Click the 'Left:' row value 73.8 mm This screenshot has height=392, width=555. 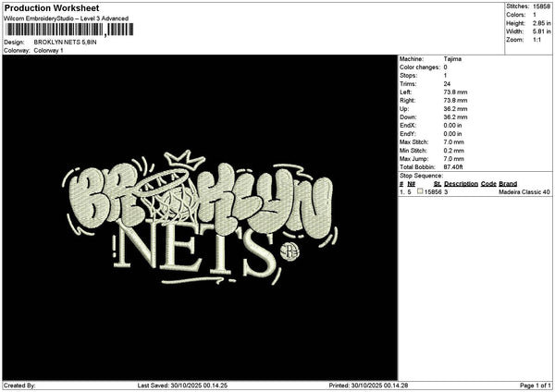(x=455, y=92)
